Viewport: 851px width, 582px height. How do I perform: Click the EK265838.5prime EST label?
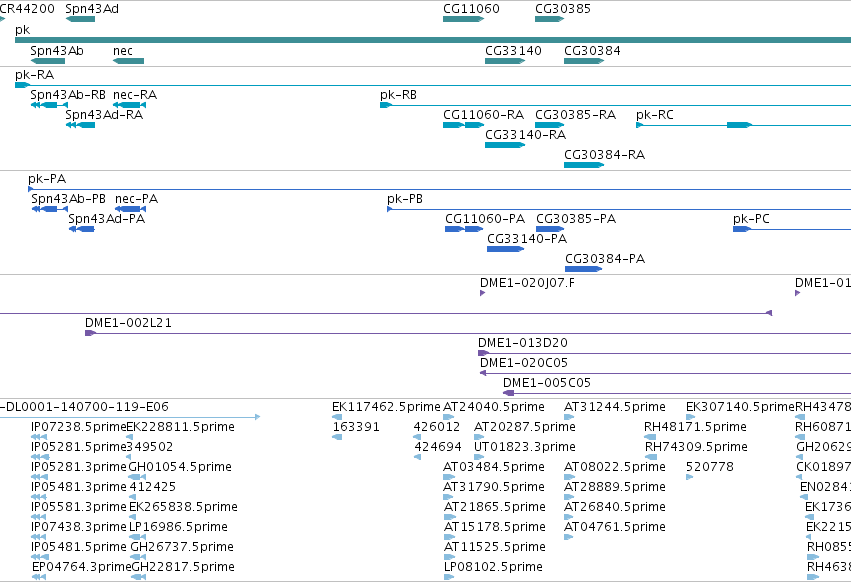pyautogui.click(x=183, y=507)
